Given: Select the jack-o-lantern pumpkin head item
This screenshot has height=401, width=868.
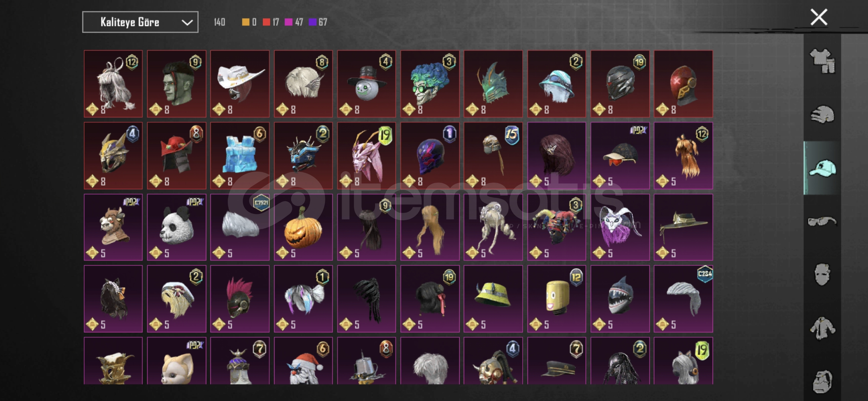Looking at the screenshot, I should coord(303,227).
